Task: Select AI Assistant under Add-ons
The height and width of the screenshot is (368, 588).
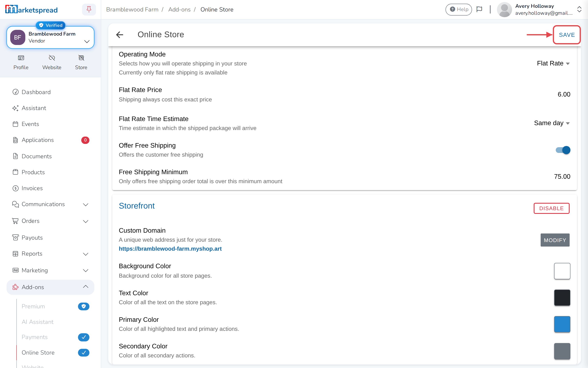Action: point(37,322)
